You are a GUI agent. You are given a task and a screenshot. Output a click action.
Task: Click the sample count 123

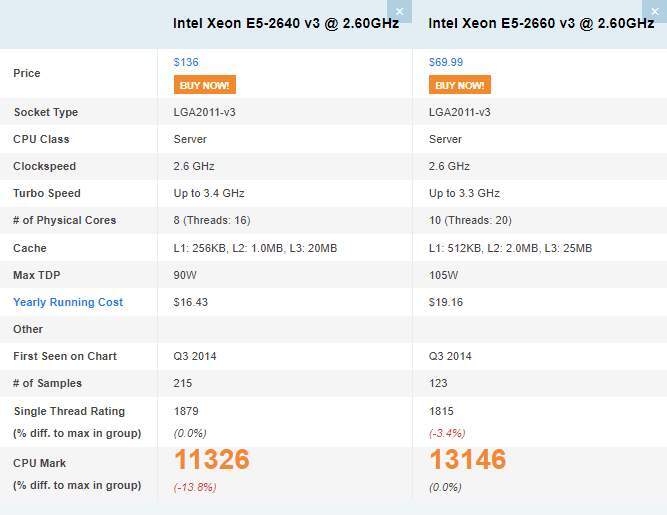tap(438, 383)
